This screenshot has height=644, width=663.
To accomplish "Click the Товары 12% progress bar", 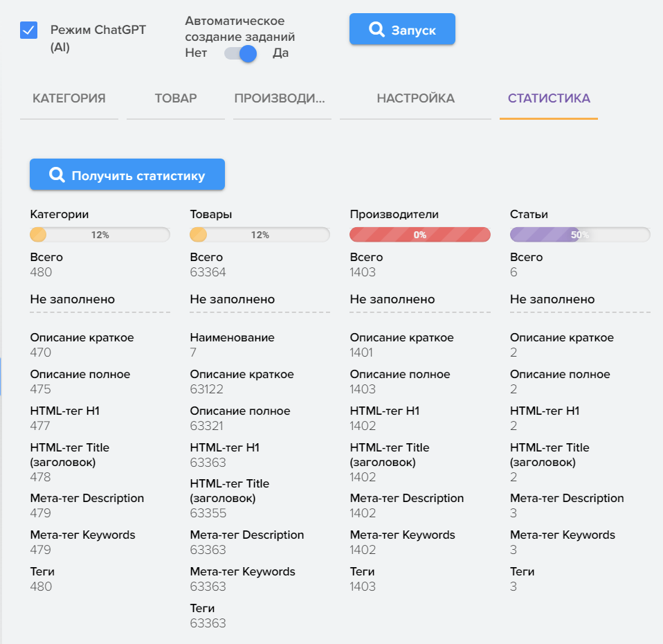I will [x=260, y=235].
